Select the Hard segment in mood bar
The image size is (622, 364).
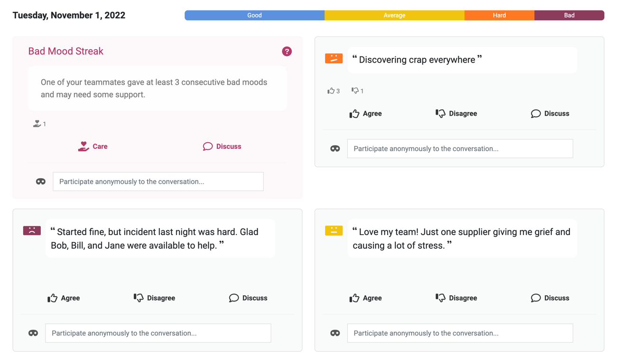pyautogui.click(x=499, y=15)
